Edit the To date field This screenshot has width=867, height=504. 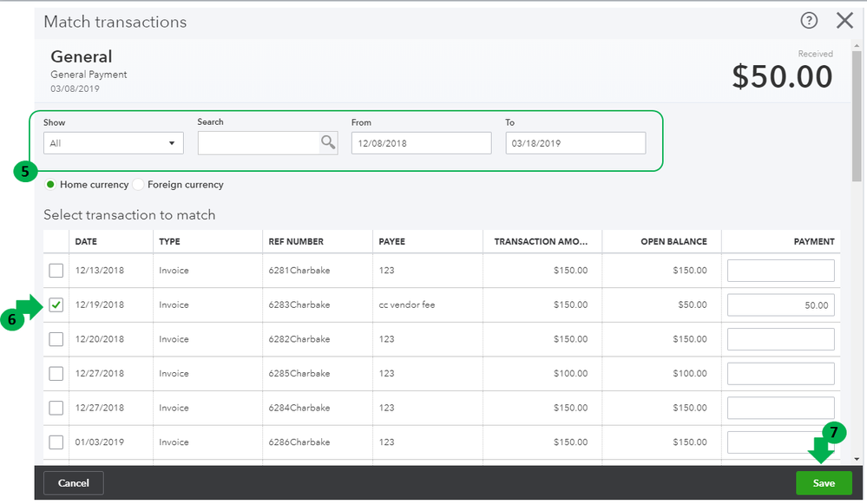click(575, 143)
